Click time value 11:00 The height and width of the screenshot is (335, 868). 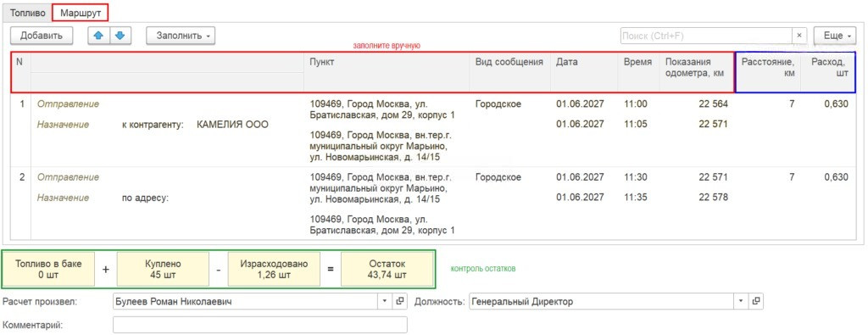[636, 103]
